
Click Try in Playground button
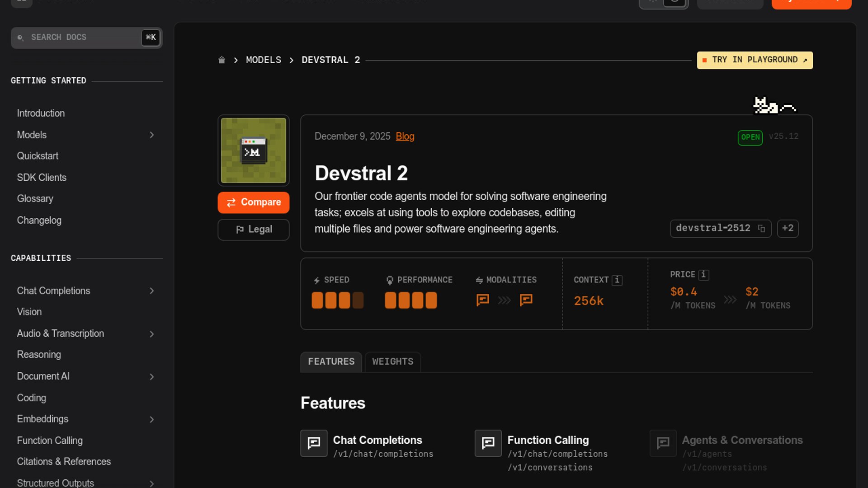(x=755, y=60)
